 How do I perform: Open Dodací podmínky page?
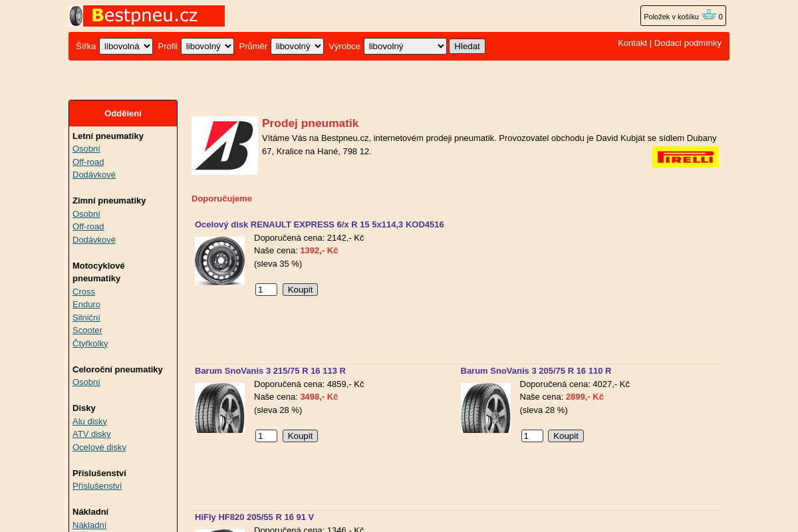688,43
